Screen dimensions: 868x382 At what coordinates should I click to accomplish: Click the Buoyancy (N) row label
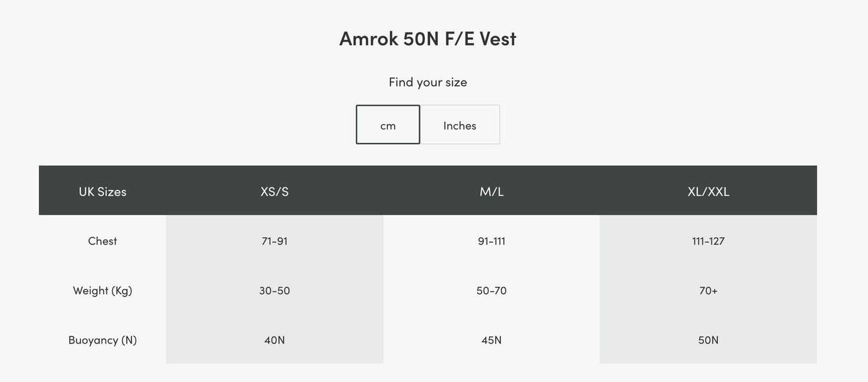point(103,340)
